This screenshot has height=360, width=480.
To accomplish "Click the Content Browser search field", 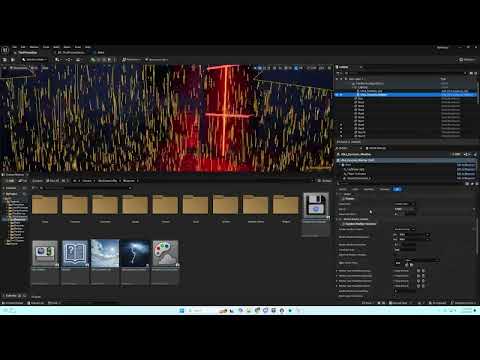I will point(87,188).
